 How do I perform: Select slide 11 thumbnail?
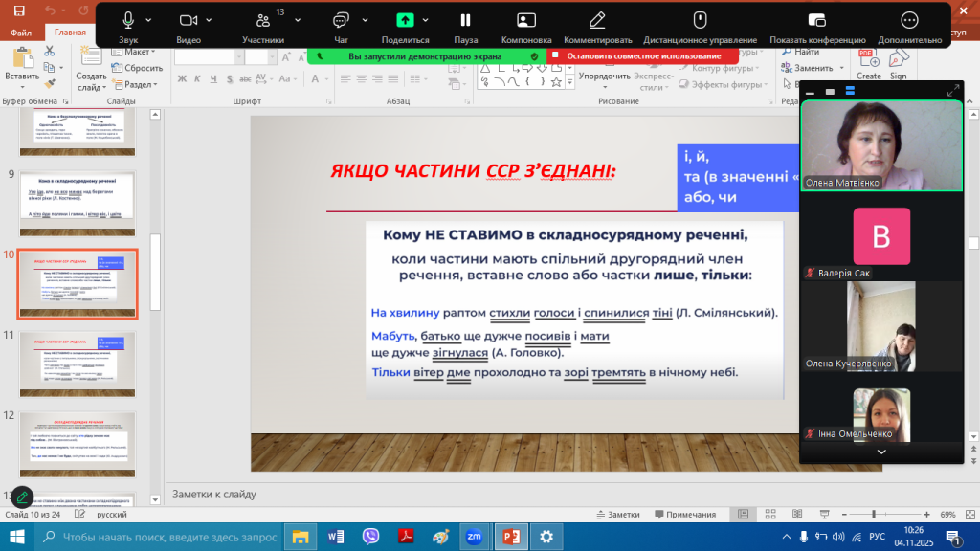coord(78,364)
